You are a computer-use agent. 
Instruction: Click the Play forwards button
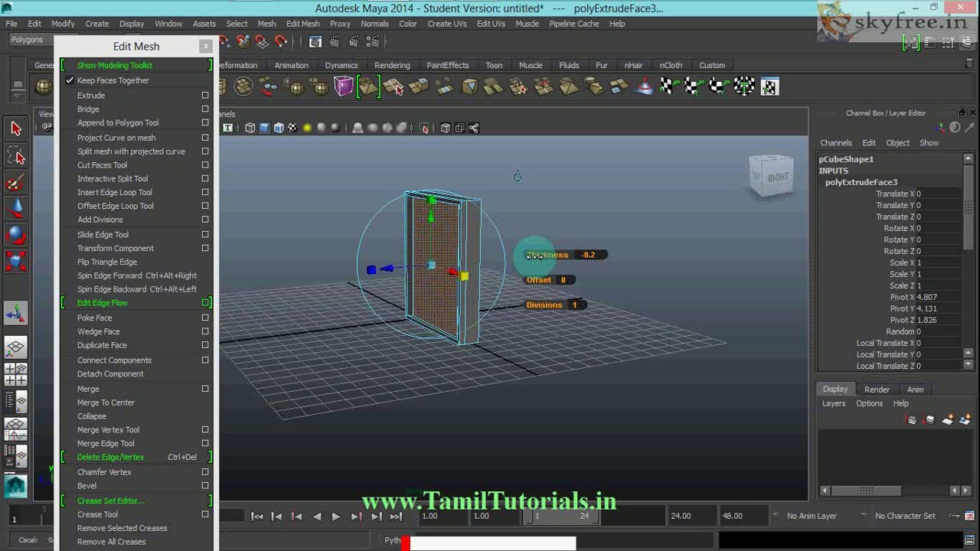(x=335, y=517)
